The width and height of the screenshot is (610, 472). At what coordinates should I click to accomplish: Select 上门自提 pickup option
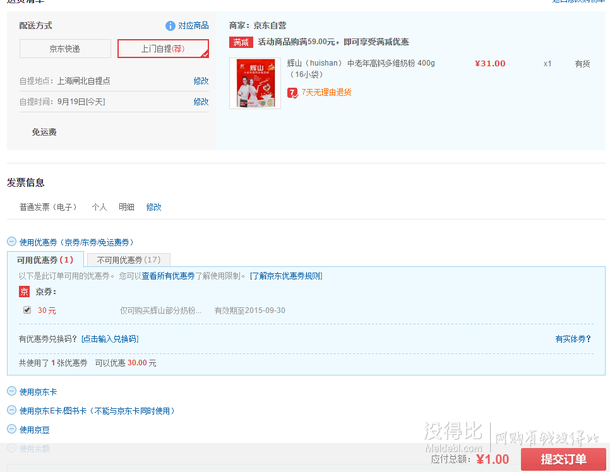click(163, 49)
